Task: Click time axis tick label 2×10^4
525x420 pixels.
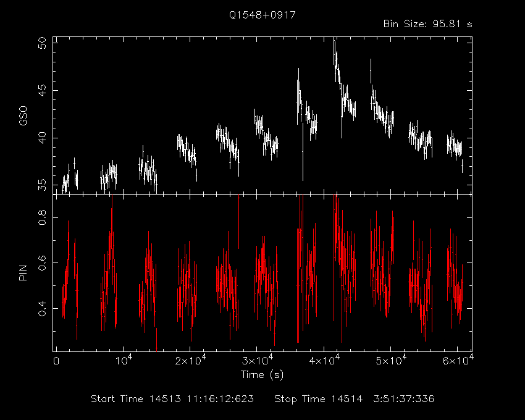Action: pyautogui.click(x=190, y=360)
